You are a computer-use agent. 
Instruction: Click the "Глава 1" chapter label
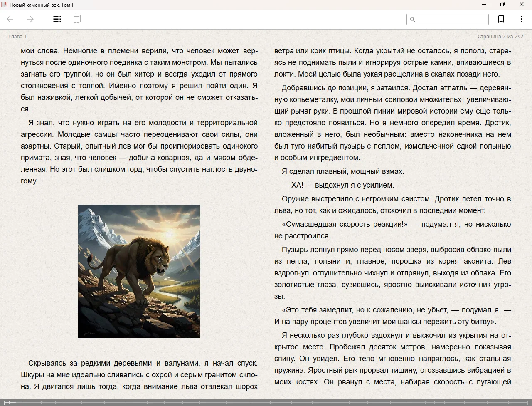(x=17, y=37)
